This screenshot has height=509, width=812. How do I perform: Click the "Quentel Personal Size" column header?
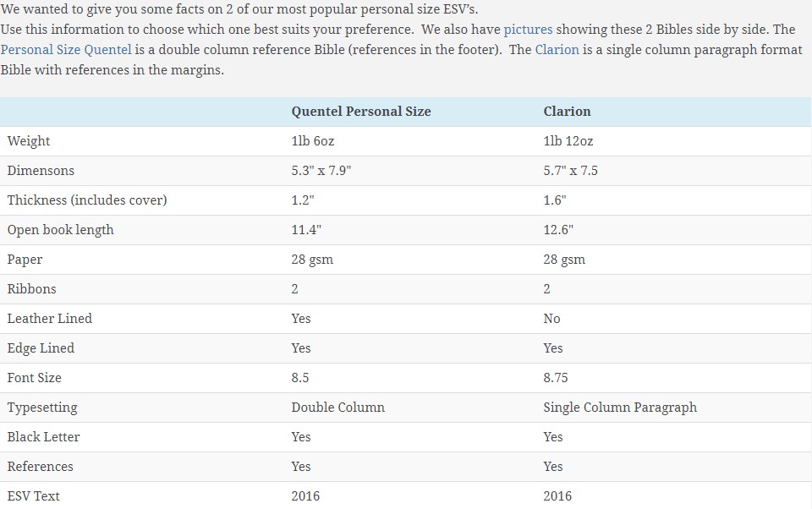tap(361, 112)
